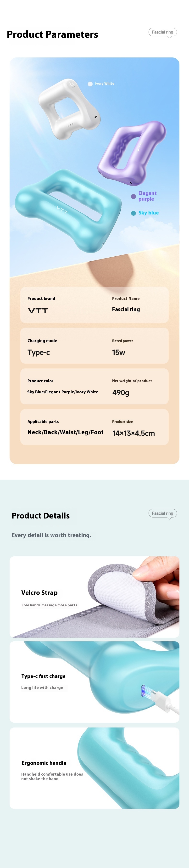The height and width of the screenshot is (868, 189).
Task: Click the Neck/Back/Waist/Leg/Foot applicable parts text
Action: point(65,432)
